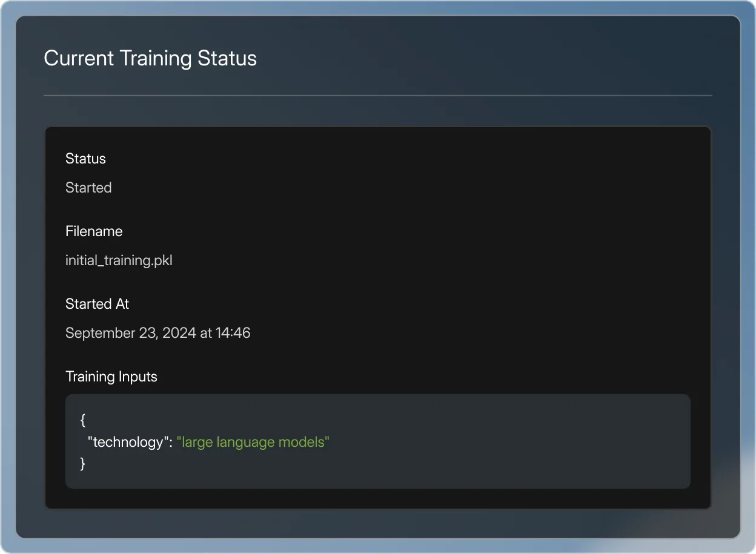Select the Status label
This screenshot has width=756, height=554.
85,159
